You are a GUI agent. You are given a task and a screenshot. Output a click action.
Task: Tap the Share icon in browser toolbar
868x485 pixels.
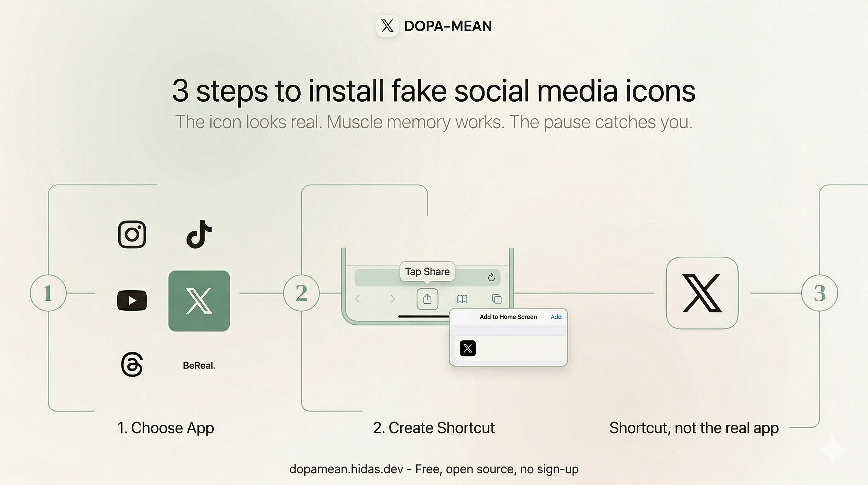(x=427, y=299)
